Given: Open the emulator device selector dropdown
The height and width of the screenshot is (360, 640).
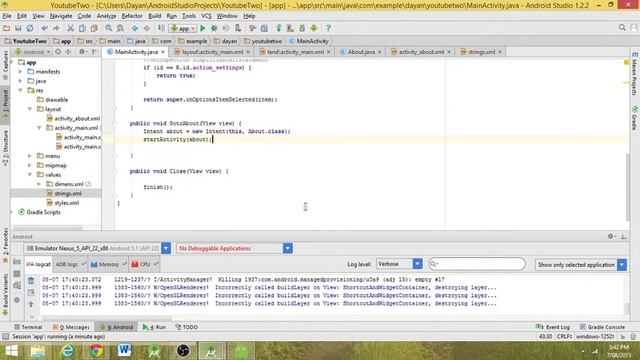Looking at the screenshot, I should [166, 248].
